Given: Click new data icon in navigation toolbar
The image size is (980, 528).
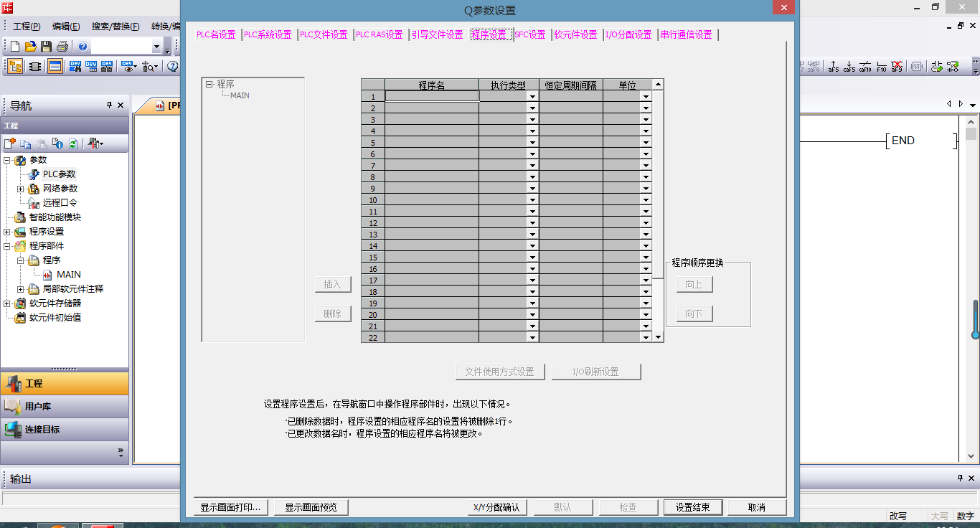Looking at the screenshot, I should click(x=10, y=143).
